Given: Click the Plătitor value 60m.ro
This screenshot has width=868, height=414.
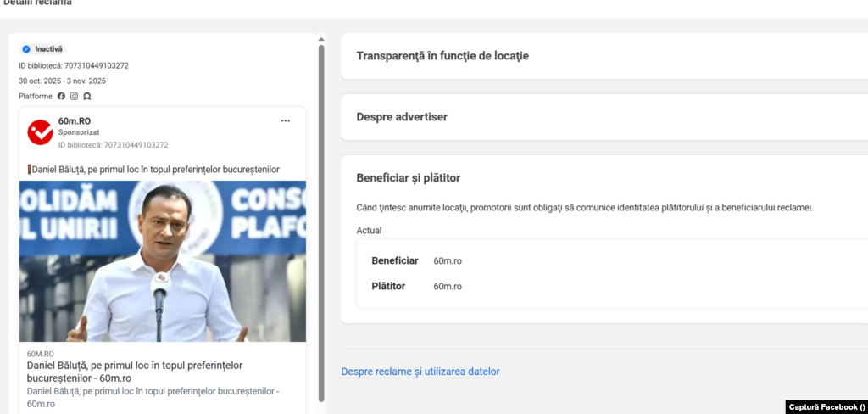Looking at the screenshot, I should point(448,287).
